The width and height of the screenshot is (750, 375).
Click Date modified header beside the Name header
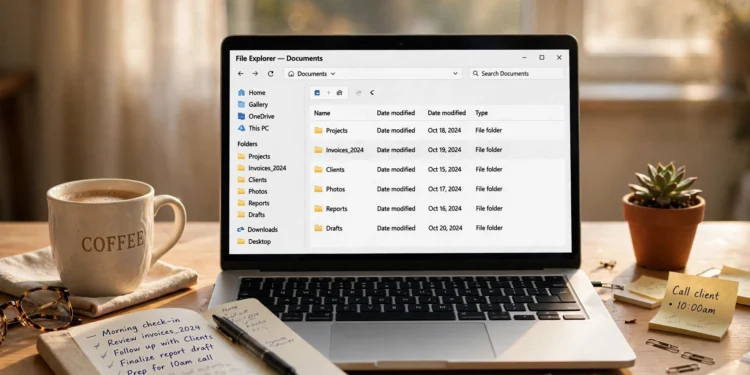pyautogui.click(x=396, y=113)
